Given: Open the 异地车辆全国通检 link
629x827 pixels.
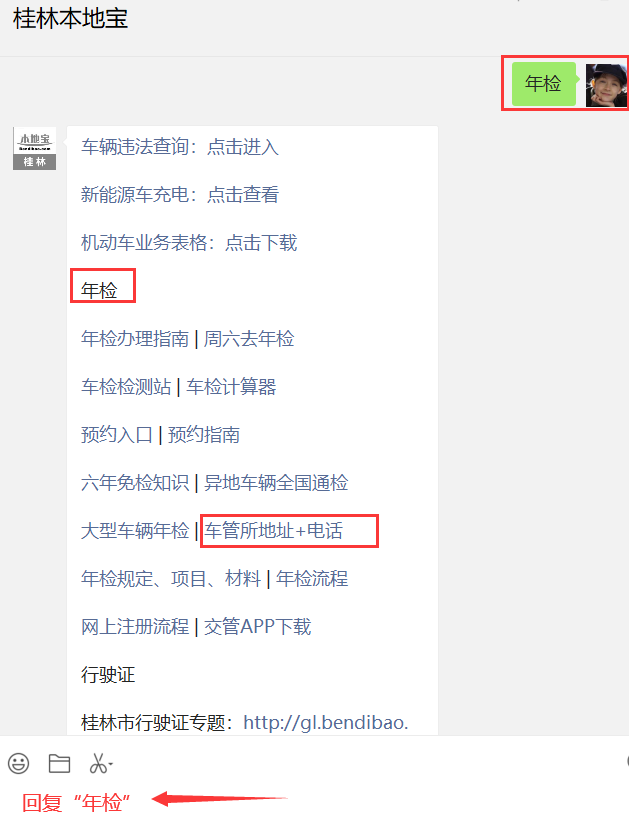Looking at the screenshot, I should (276, 483).
